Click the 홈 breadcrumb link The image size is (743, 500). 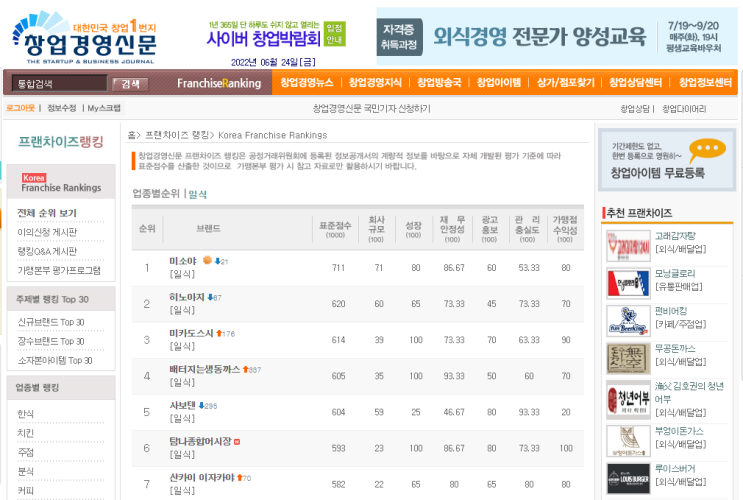pyautogui.click(x=131, y=135)
